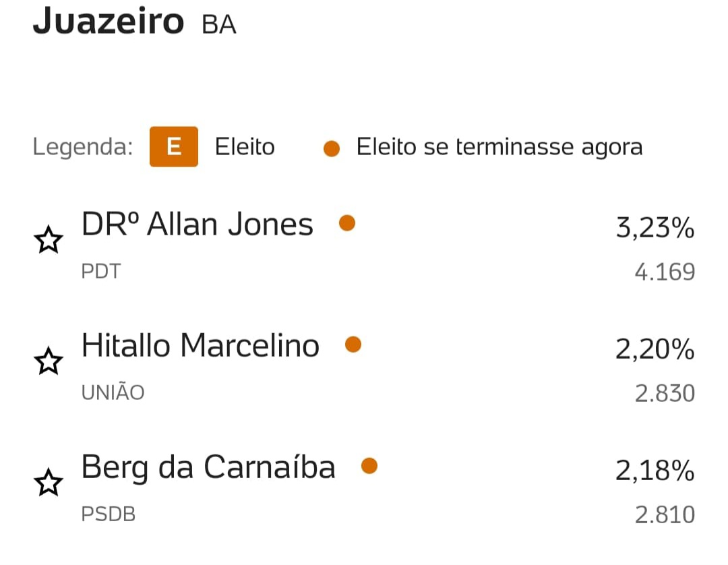Favorite DRº Allan Jones with star icon
Screen dimensions: 728x565
tap(49, 239)
